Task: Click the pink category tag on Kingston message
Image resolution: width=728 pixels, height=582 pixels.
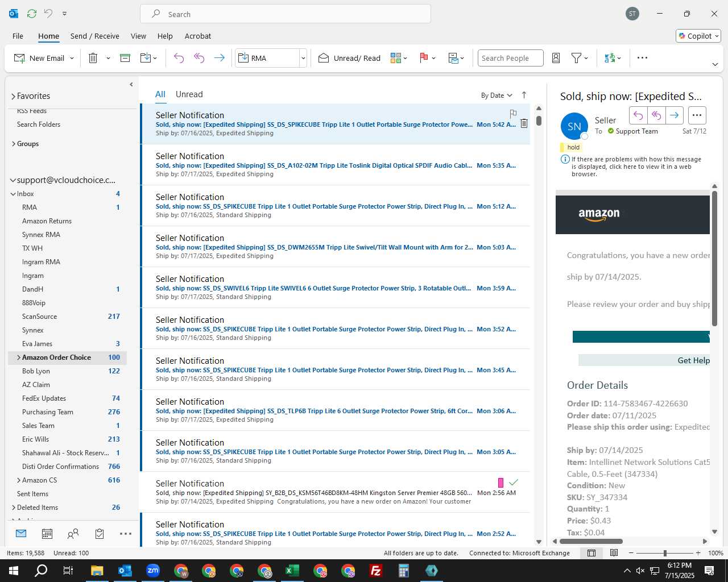Action: (x=500, y=483)
